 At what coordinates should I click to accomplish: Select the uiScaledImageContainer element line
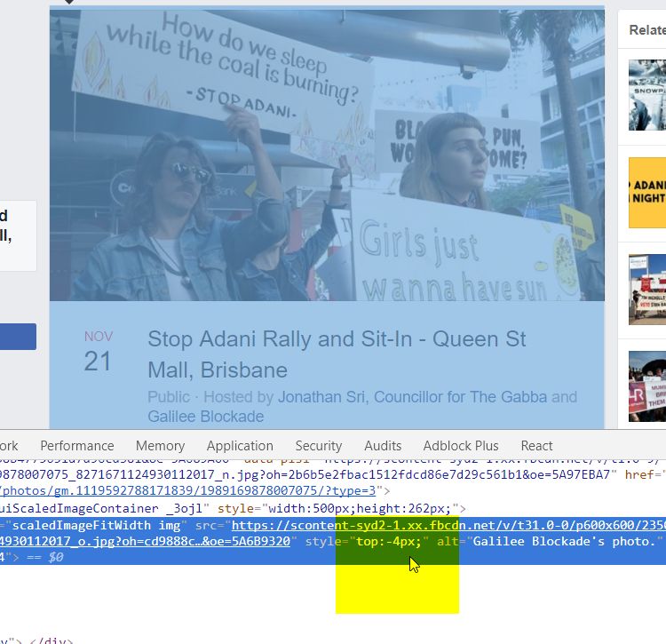click(x=233, y=508)
